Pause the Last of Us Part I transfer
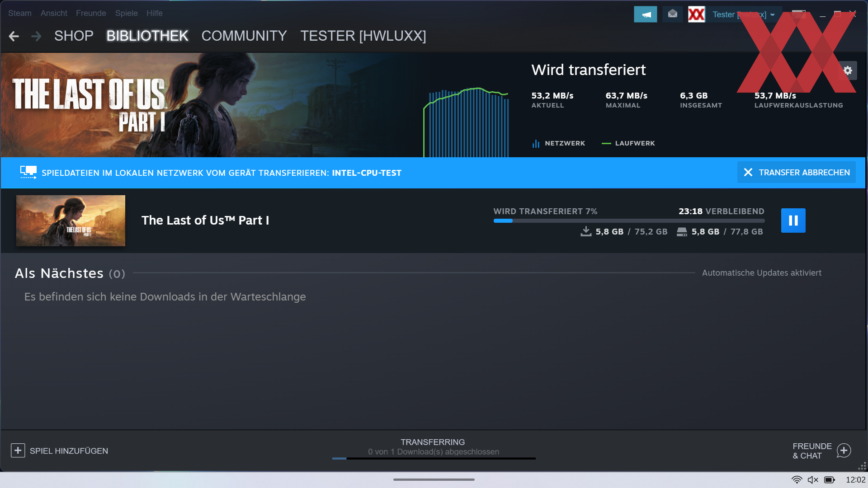Image resolution: width=868 pixels, height=488 pixels. point(793,220)
